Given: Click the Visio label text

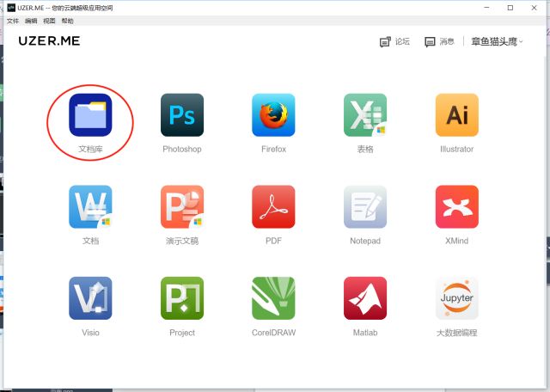Looking at the screenshot, I should [x=90, y=333].
